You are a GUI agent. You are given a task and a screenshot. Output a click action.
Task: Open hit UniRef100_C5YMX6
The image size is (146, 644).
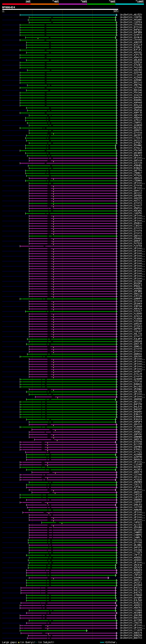pyautogui.click(x=131, y=25)
